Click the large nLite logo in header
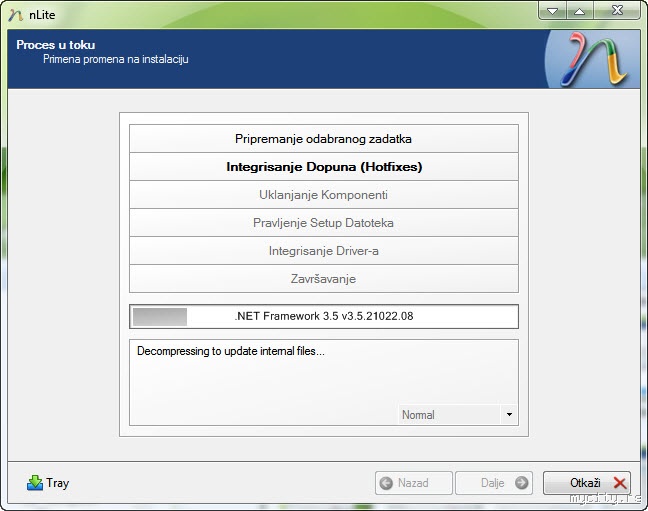Image resolution: width=648 pixels, height=511 pixels. 594,59
